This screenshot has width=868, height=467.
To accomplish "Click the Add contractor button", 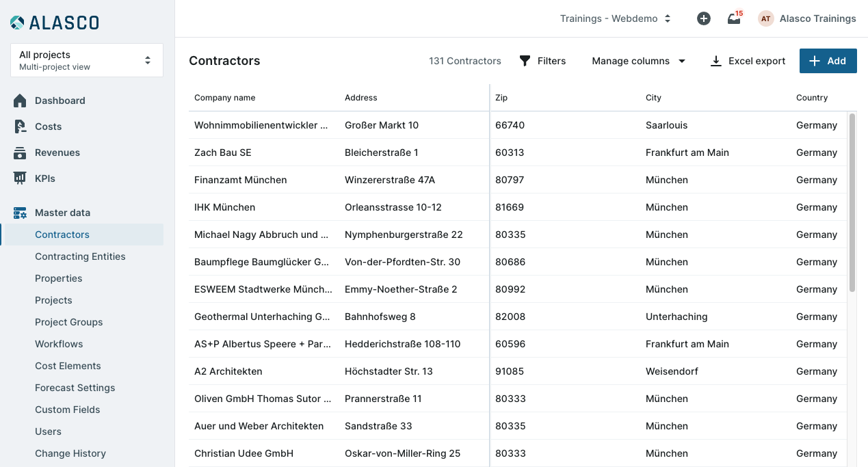I will (828, 61).
